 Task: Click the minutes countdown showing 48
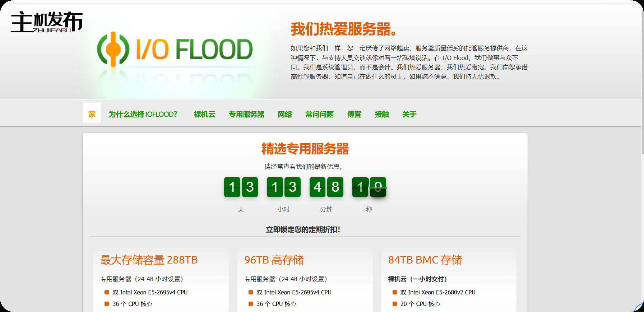[326, 187]
